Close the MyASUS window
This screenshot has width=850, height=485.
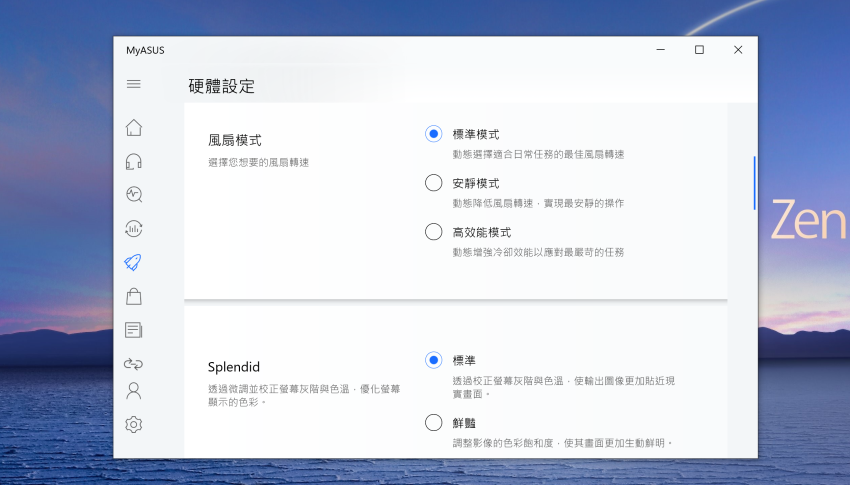(738, 50)
